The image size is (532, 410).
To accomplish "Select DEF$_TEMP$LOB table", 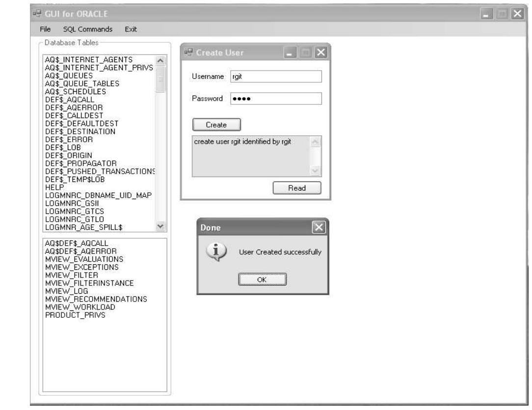I will pyautogui.click(x=75, y=179).
